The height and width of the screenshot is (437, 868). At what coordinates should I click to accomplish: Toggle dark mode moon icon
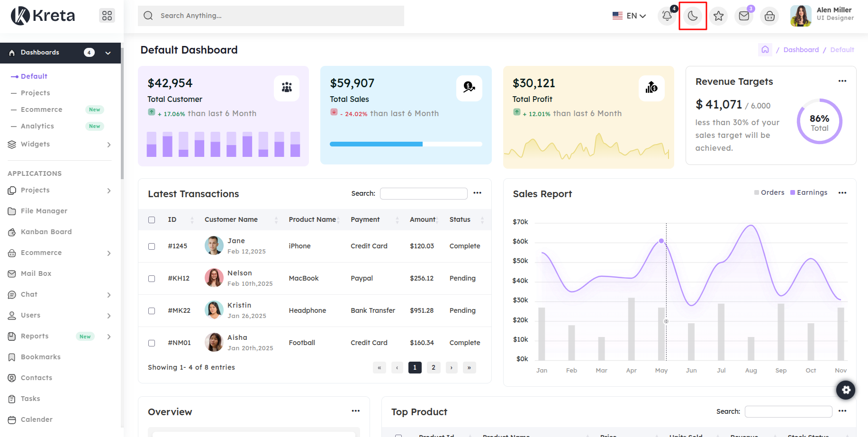tap(693, 16)
